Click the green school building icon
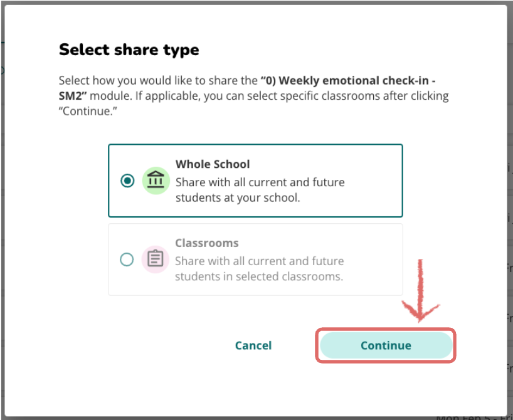513x420 pixels. pos(156,181)
